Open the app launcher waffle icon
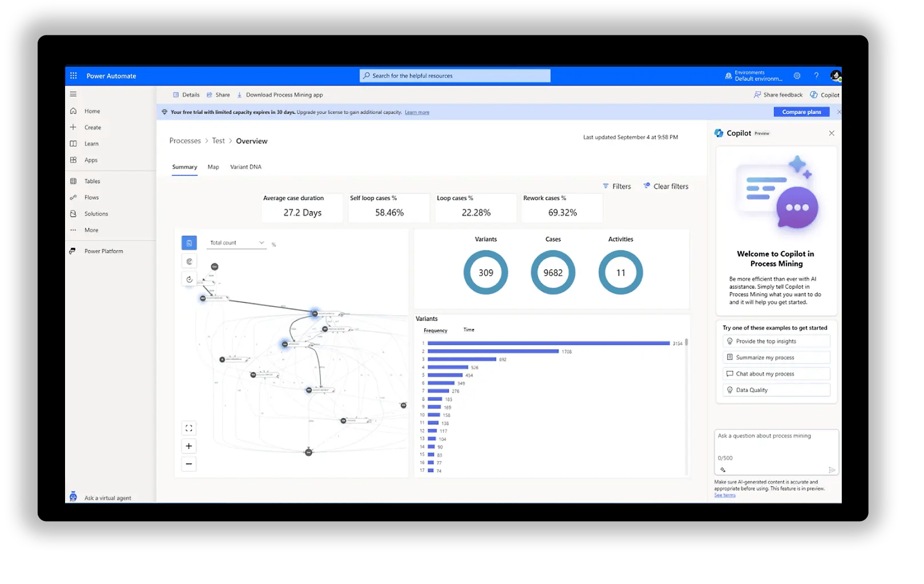The width and height of the screenshot is (924, 584). pos(74,76)
